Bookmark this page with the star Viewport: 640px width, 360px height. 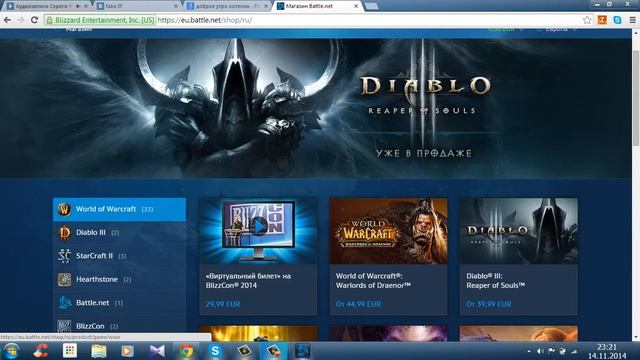[587, 20]
